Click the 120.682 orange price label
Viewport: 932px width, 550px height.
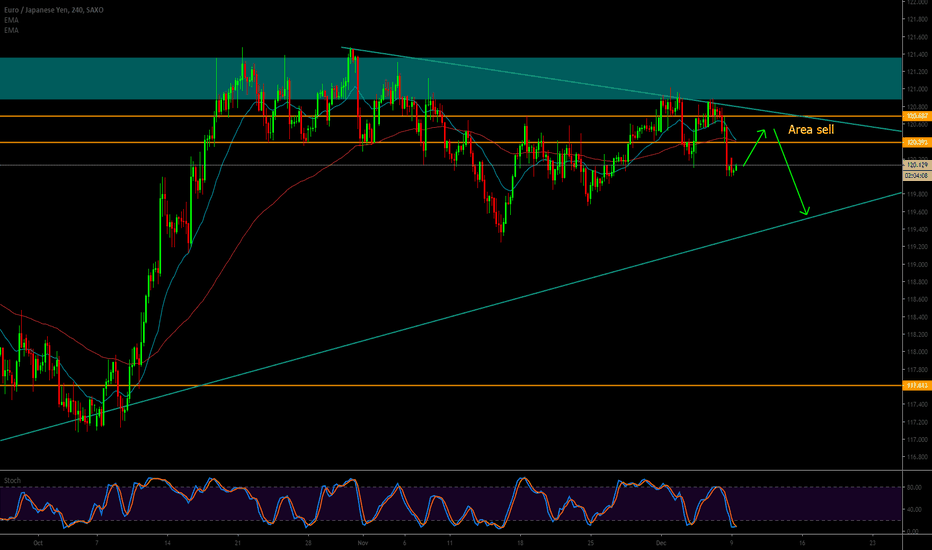915,117
